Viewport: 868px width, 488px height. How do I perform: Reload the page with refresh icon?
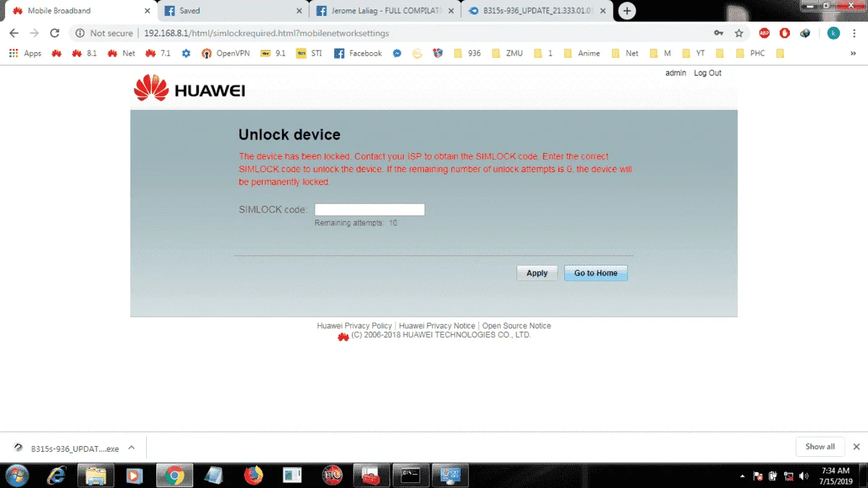pyautogui.click(x=54, y=33)
